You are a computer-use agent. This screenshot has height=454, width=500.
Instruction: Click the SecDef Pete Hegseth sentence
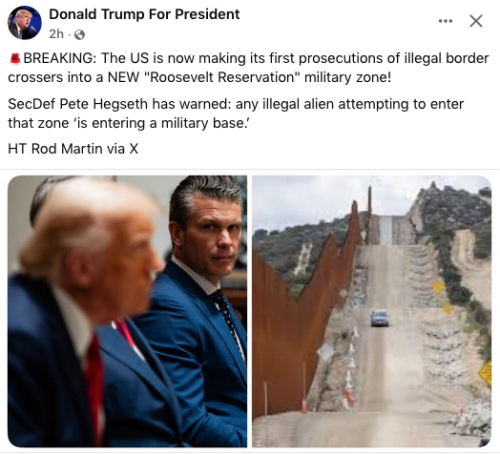(236, 114)
